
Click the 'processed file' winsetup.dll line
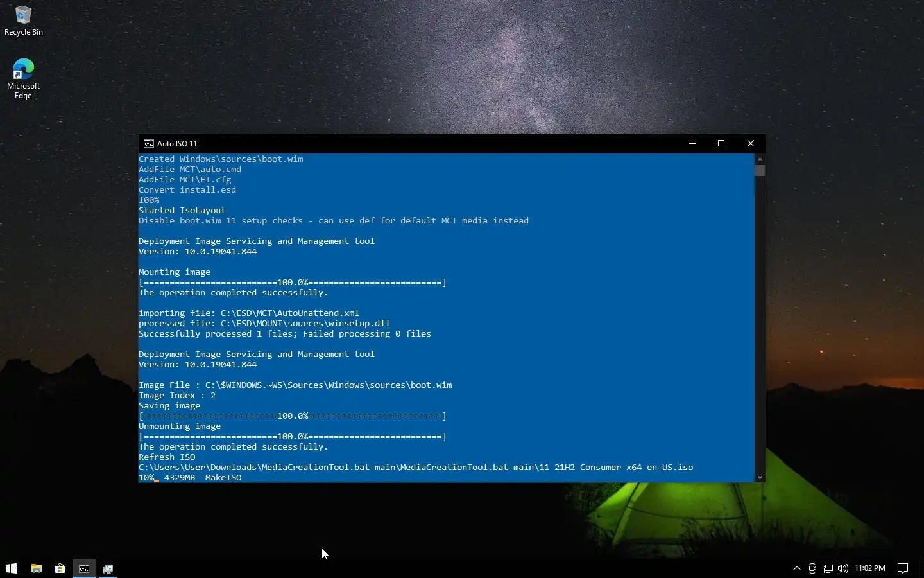(264, 323)
